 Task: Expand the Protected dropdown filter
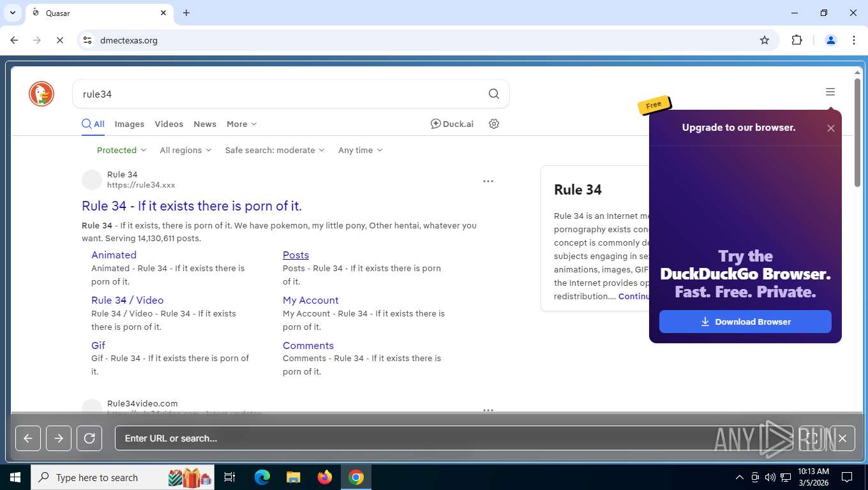[121, 150]
